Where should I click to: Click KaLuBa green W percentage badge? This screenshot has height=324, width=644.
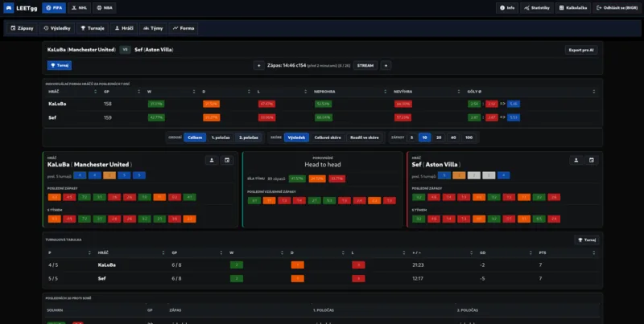[156, 105]
